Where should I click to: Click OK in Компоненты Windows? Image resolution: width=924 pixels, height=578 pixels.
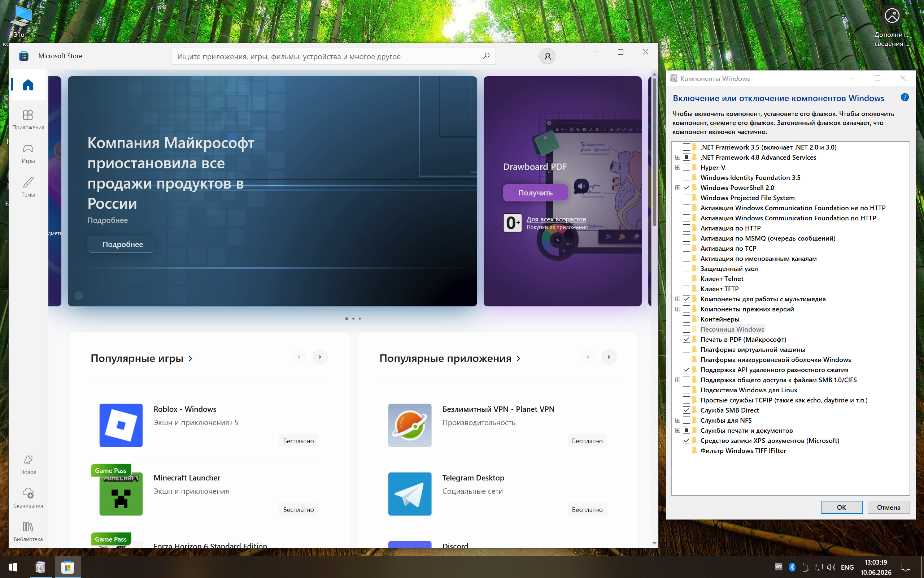tap(841, 507)
